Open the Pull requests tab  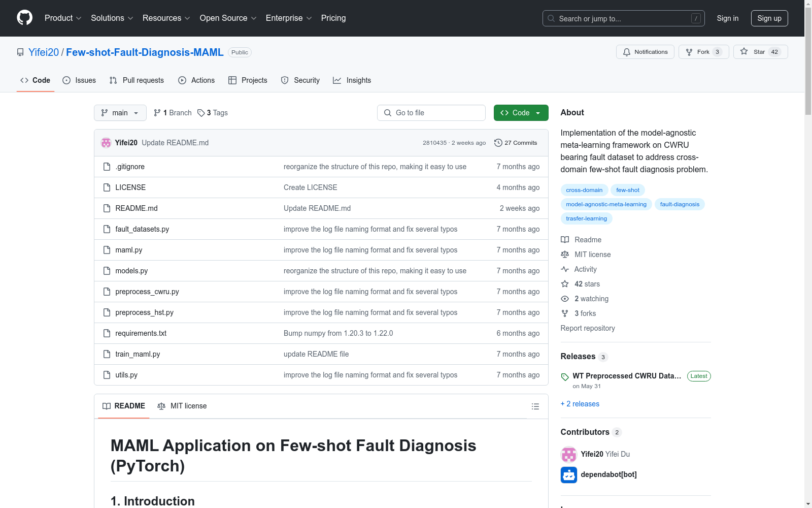coord(137,80)
